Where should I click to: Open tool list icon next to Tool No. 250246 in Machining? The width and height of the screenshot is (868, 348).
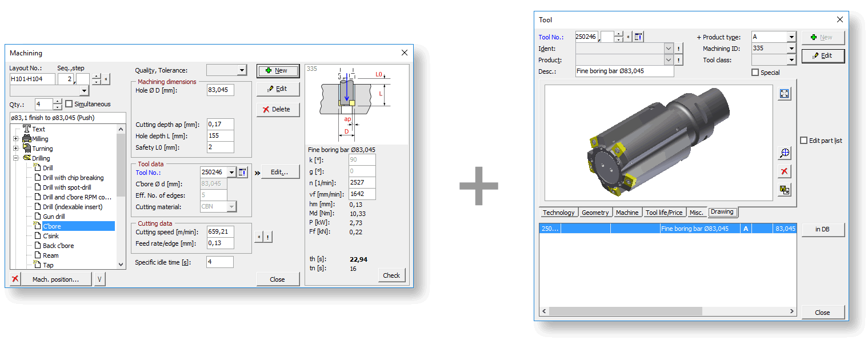click(243, 172)
